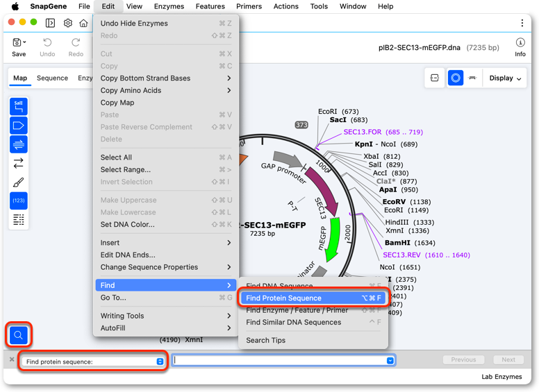Choose Go To... menu item

click(x=166, y=298)
